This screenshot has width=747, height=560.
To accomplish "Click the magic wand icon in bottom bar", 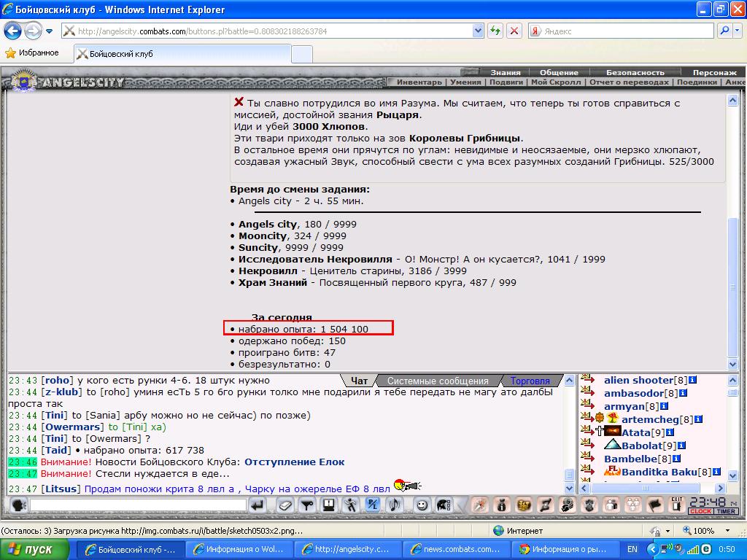I will click(479, 505).
